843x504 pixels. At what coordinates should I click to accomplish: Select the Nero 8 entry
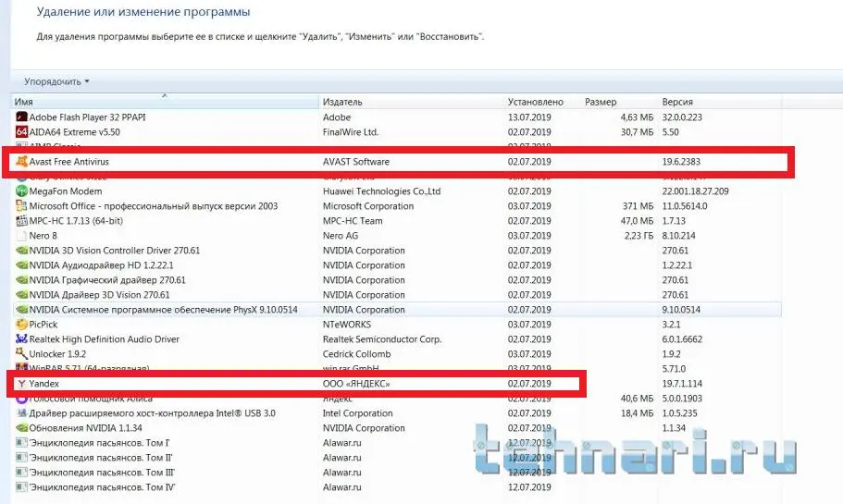[43, 235]
